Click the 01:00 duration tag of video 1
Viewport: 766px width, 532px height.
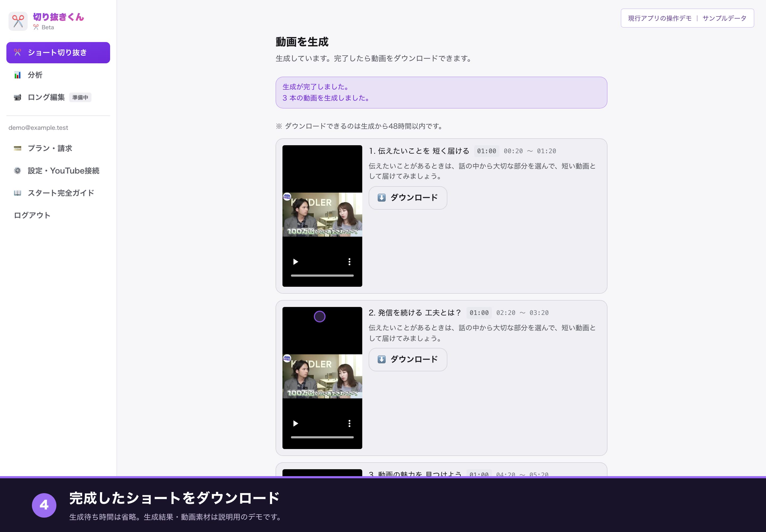486,151
